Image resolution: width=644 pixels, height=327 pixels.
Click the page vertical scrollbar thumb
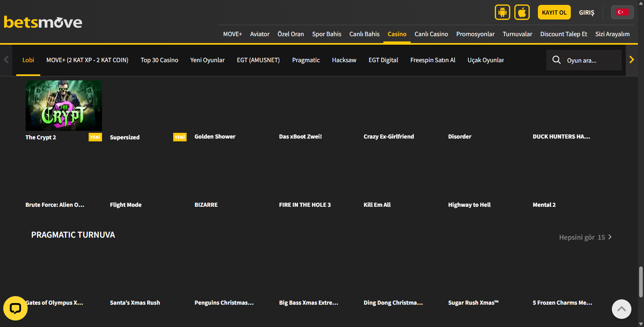click(641, 282)
